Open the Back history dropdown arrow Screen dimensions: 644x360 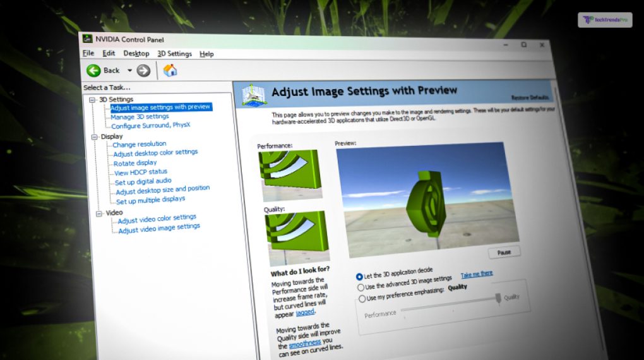(129, 71)
